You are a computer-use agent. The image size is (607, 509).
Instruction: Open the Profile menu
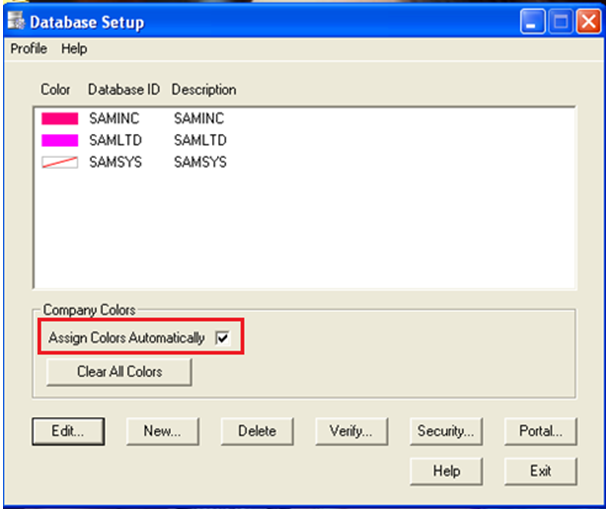click(29, 49)
